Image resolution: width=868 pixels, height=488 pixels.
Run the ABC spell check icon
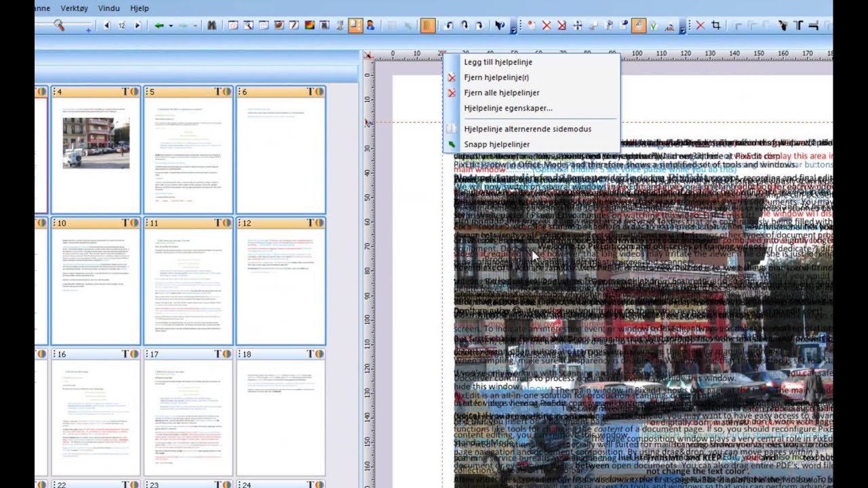[x=670, y=26]
